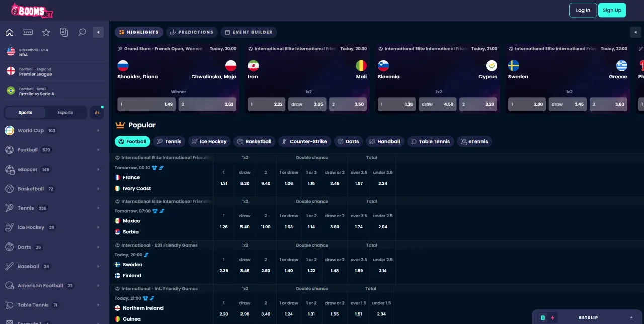Click the Popular crown icon
644x324 pixels.
click(120, 125)
